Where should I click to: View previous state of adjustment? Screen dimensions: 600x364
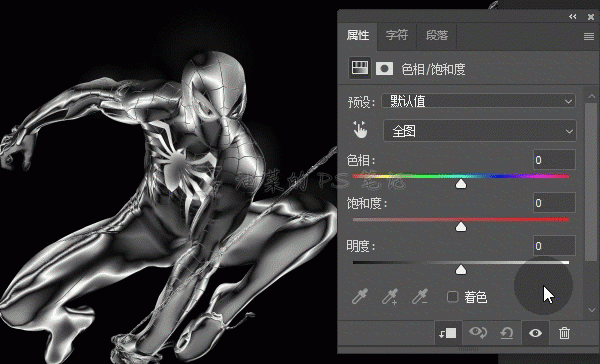point(478,332)
